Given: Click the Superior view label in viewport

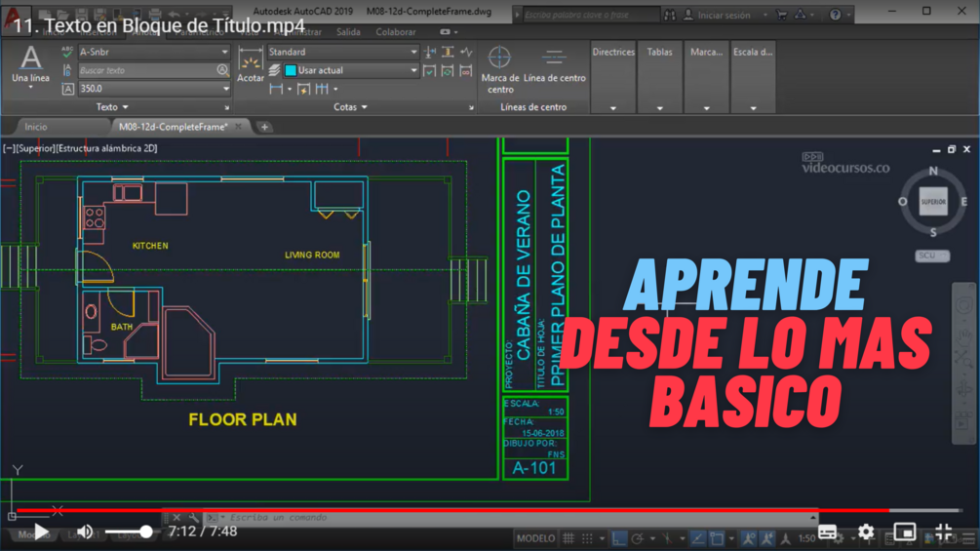Looking at the screenshot, I should point(36,148).
